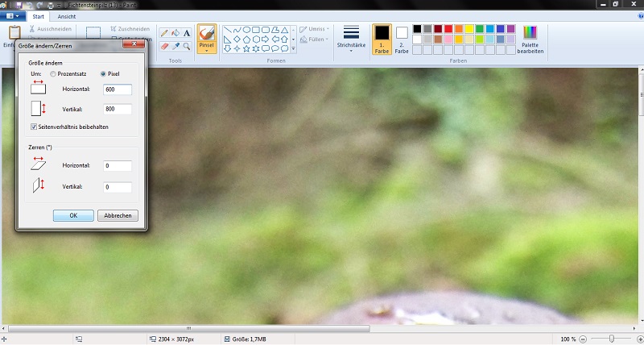Select the Color picker eyedropper tool
This screenshot has width=644, height=345.
[x=175, y=46]
